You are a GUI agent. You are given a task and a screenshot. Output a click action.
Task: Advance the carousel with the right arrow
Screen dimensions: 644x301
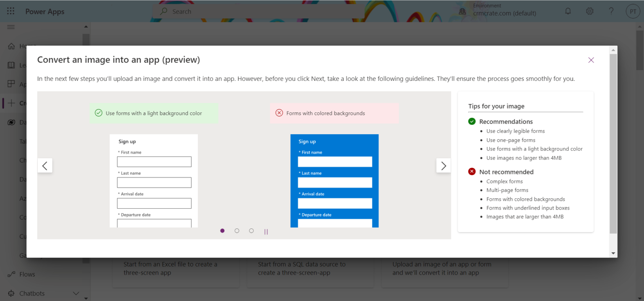pos(443,166)
